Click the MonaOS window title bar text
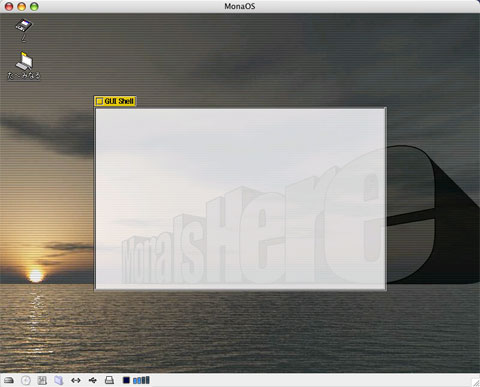The image size is (480, 387). click(240, 6)
